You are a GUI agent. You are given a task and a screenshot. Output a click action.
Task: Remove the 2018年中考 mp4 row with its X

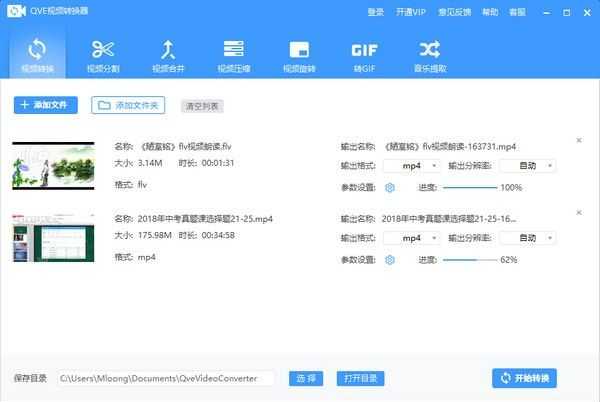point(579,212)
